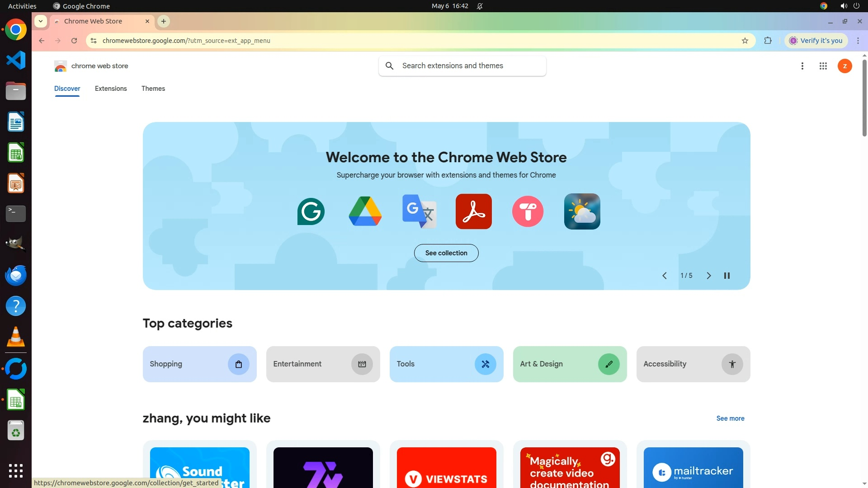Click the See more link
The image size is (868, 488).
point(730,418)
